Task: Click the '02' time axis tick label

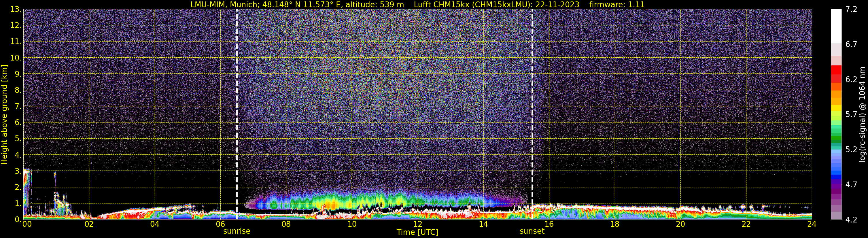Action: pyautogui.click(x=89, y=224)
